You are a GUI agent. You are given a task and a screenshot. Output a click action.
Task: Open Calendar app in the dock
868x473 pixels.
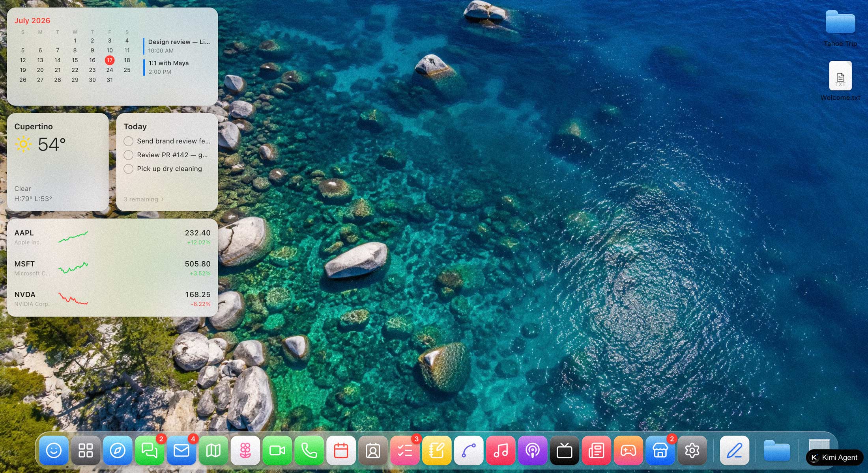pyautogui.click(x=341, y=450)
